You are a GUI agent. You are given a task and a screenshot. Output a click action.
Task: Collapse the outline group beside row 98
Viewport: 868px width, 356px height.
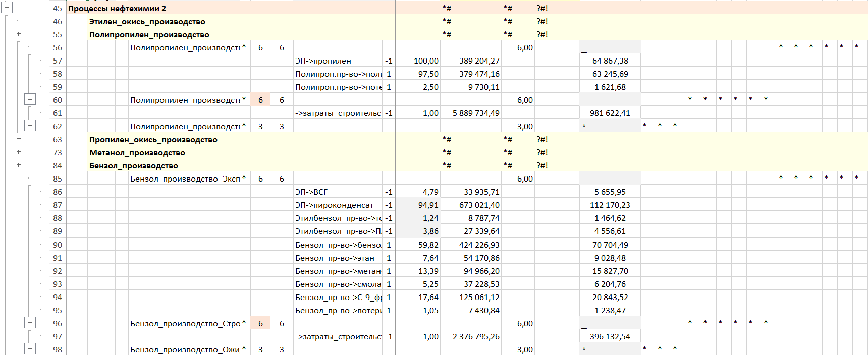click(30, 349)
